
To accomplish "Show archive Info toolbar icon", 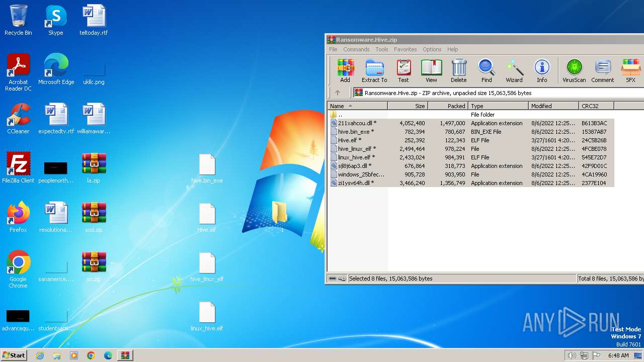I will [542, 70].
